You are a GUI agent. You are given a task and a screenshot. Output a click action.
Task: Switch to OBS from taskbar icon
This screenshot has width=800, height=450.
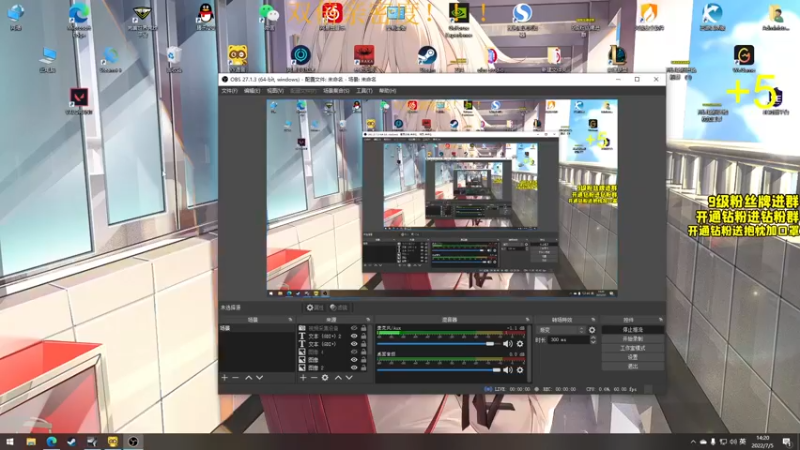click(133, 441)
